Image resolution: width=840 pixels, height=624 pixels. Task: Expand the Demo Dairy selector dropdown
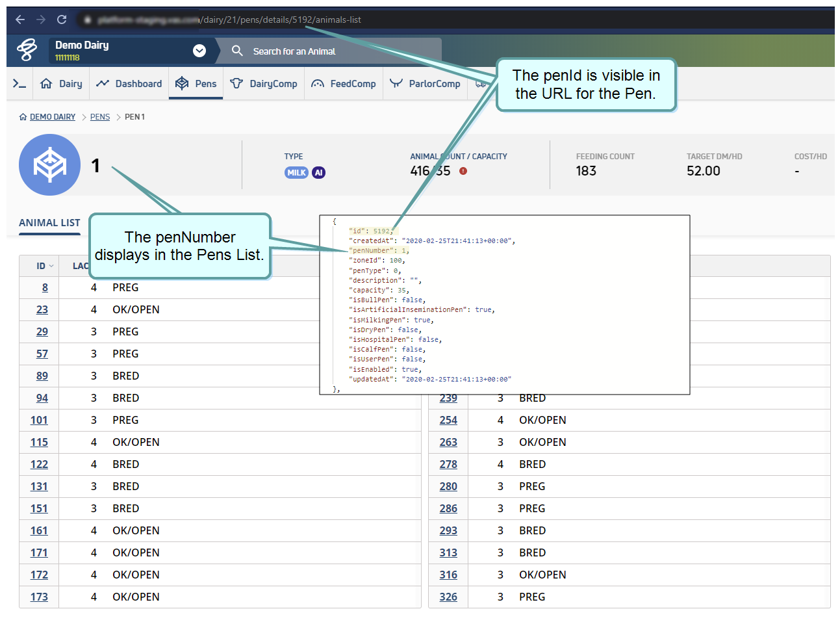click(x=199, y=51)
